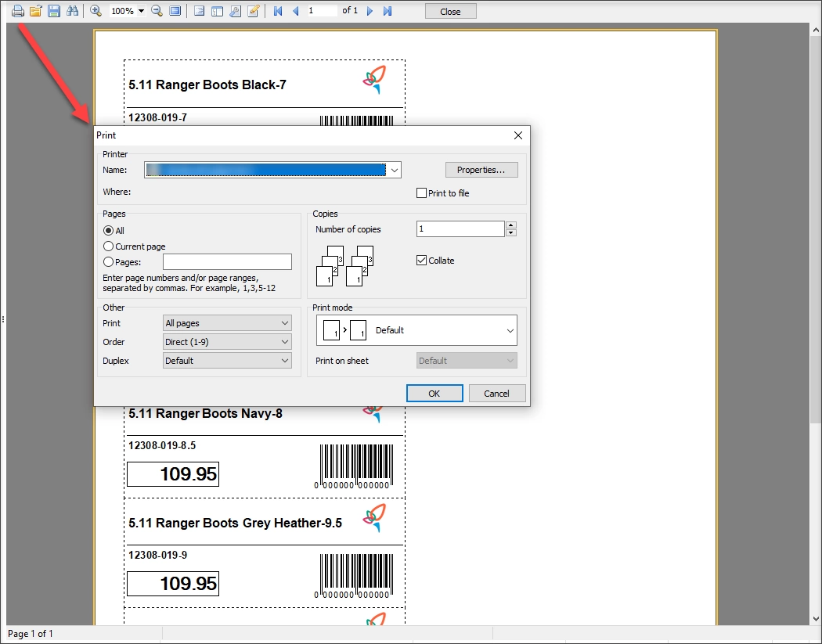Click the Properties... button

pyautogui.click(x=481, y=170)
